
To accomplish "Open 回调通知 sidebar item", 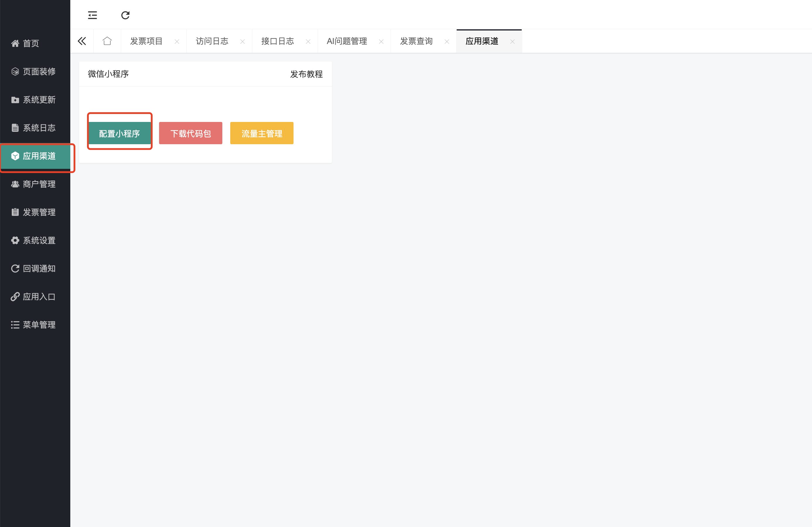I will click(39, 268).
